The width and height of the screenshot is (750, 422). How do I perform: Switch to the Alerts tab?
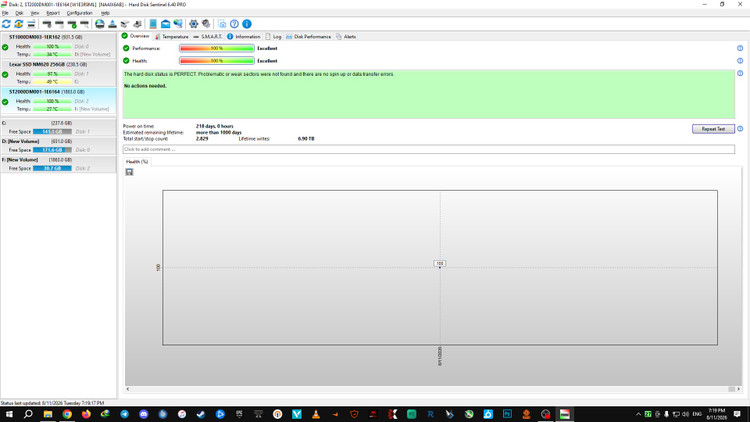click(346, 36)
